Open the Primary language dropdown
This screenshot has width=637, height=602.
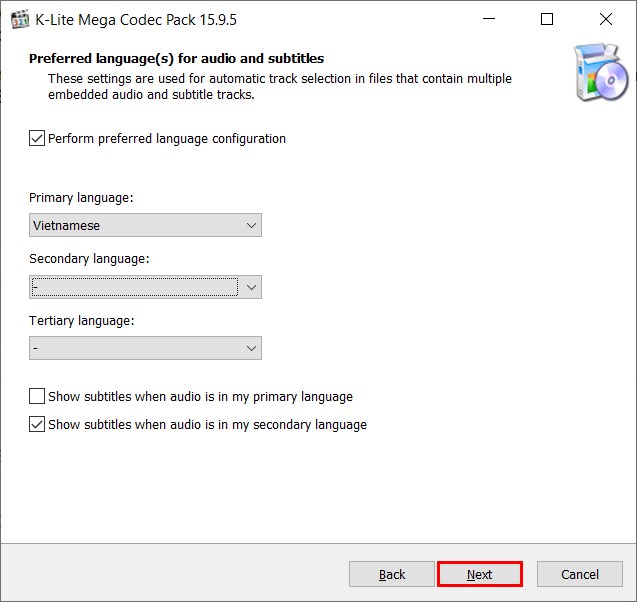pos(145,225)
